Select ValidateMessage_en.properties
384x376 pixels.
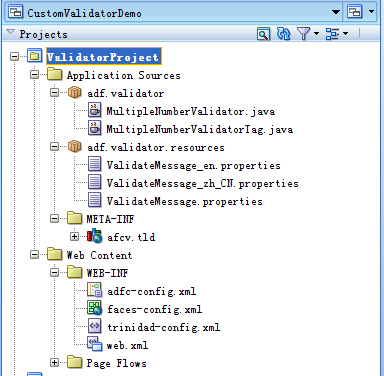(x=194, y=165)
